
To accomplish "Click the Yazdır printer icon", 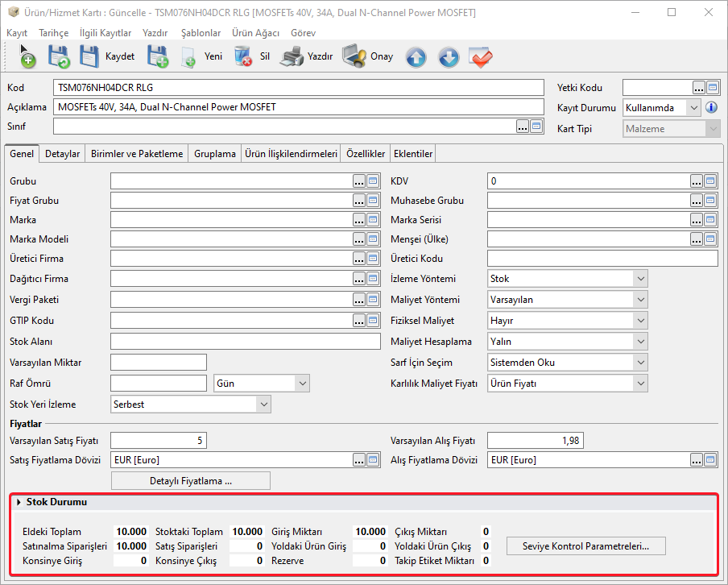I will point(293,57).
